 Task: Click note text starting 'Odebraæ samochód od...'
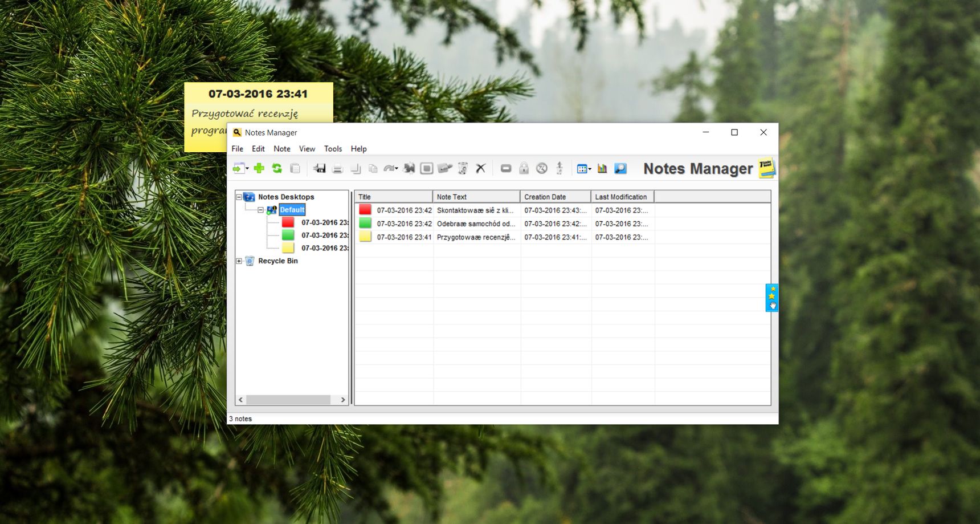[x=476, y=224]
